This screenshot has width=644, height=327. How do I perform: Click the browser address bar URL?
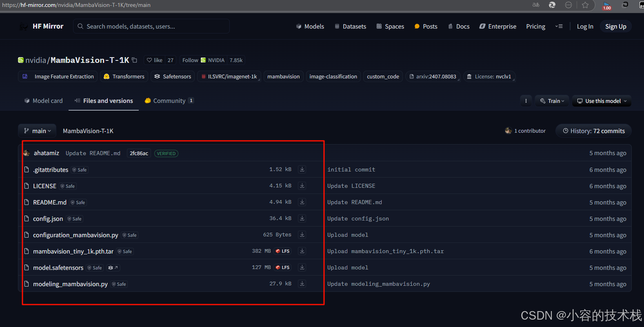(x=76, y=5)
